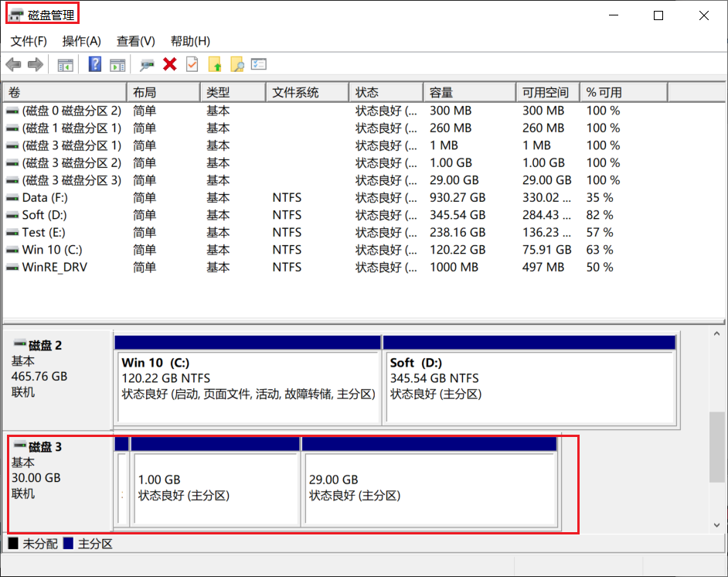
Task: Click the properties checkmark document icon
Action: click(x=192, y=64)
